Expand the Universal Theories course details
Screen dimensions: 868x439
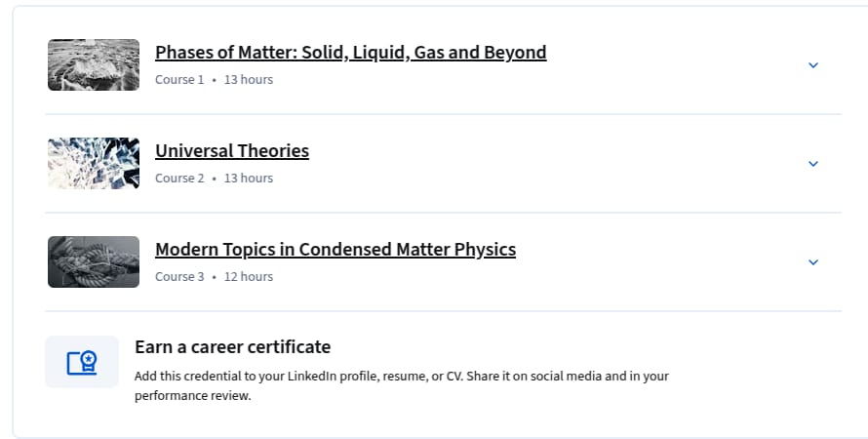point(812,164)
